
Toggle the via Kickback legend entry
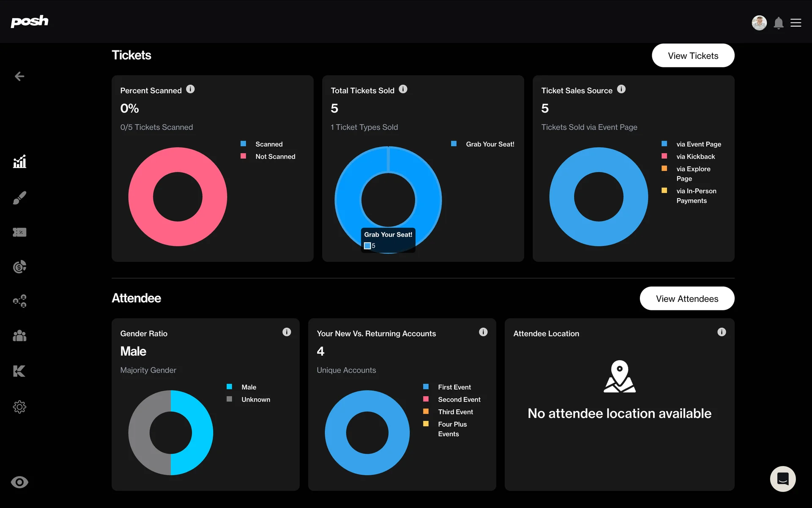pyautogui.click(x=695, y=157)
